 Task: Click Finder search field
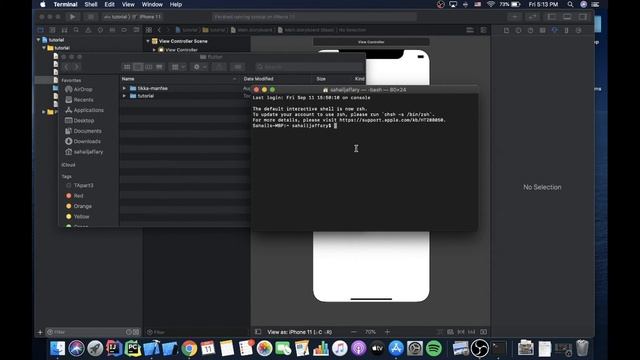(x=309, y=67)
